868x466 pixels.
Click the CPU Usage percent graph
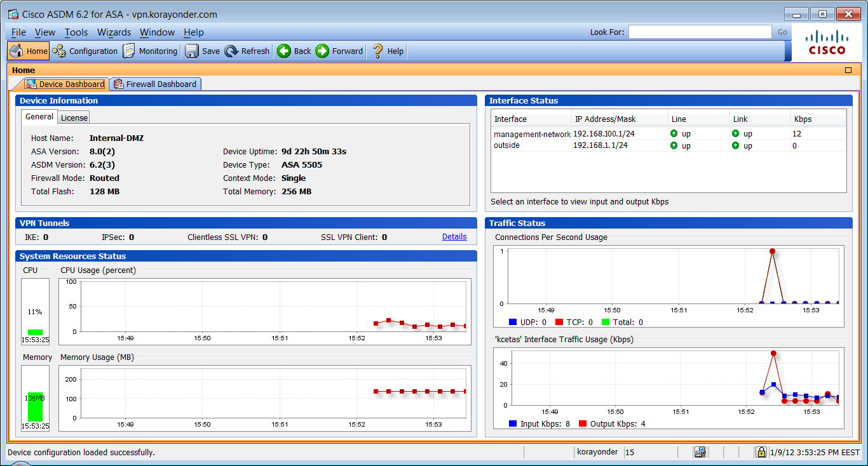point(265,311)
